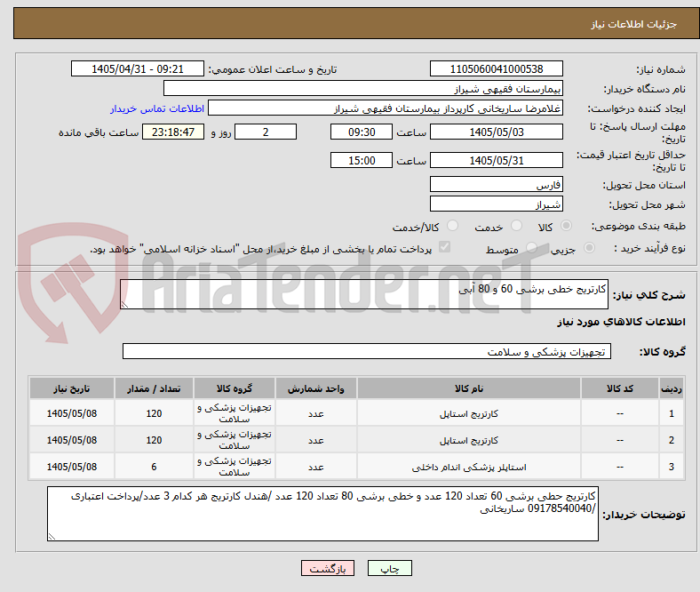The image size is (700, 592).
Task: Click the جزئیات اطلاعات نیاز header title
Action: tap(634, 24)
